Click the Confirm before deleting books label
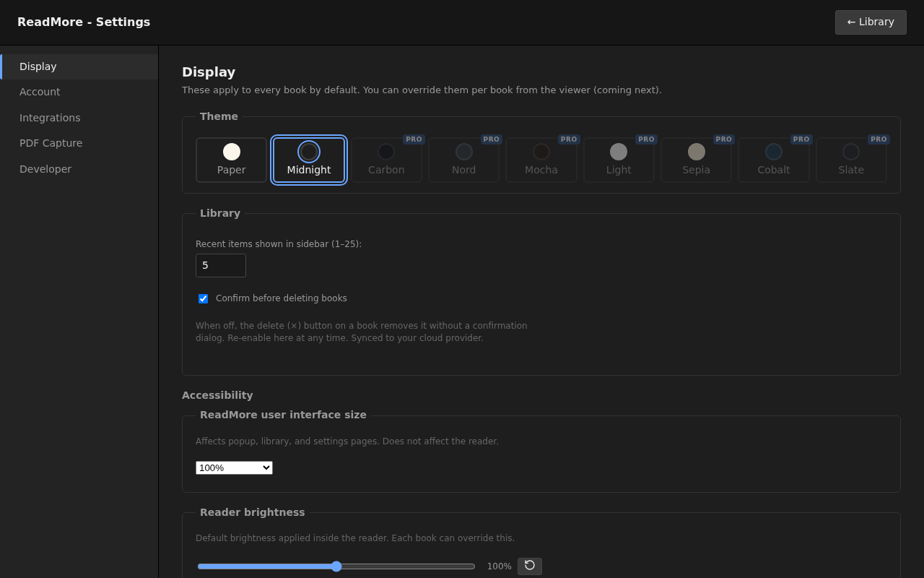 click(x=282, y=298)
